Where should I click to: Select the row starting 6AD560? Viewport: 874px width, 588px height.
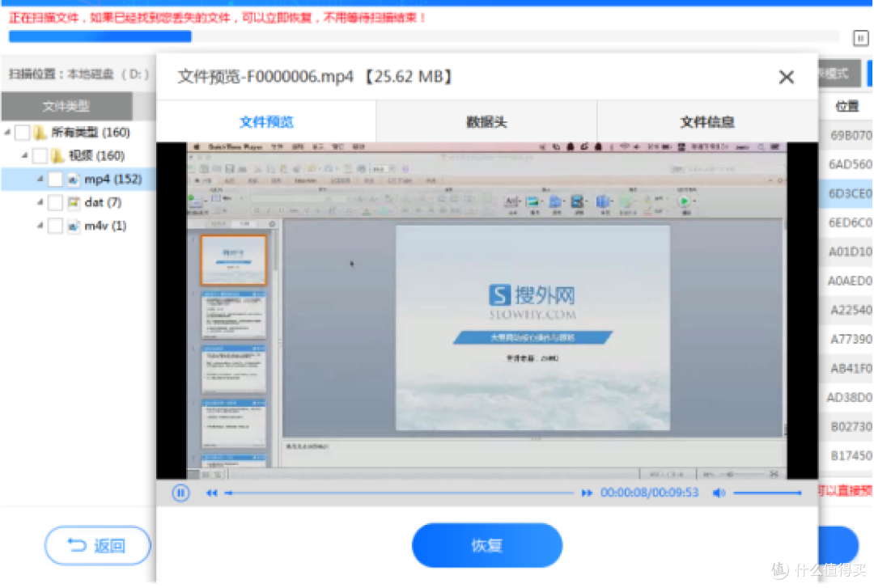846,164
